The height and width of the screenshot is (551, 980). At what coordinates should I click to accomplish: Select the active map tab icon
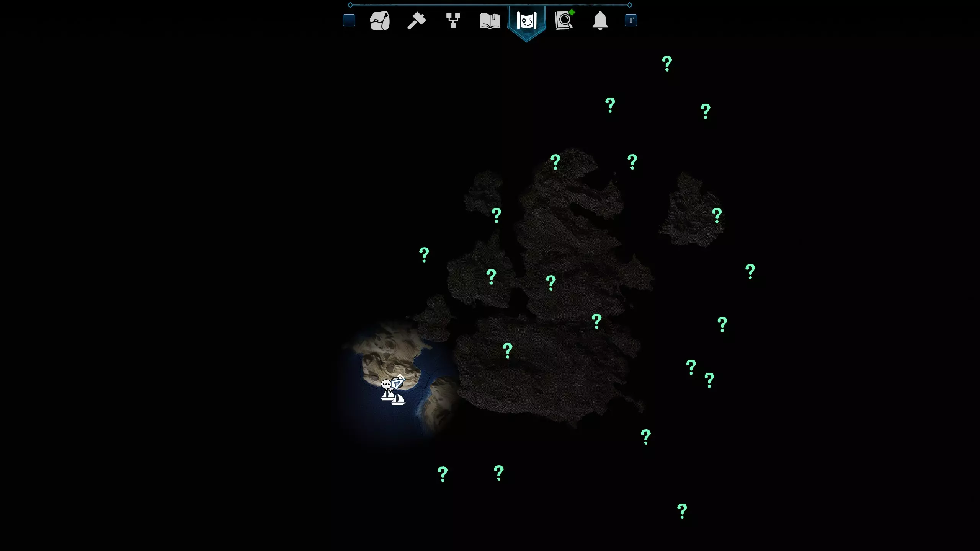tap(526, 20)
